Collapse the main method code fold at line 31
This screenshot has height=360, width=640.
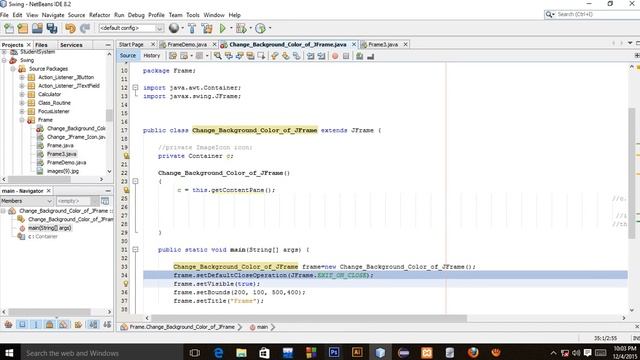point(136,249)
